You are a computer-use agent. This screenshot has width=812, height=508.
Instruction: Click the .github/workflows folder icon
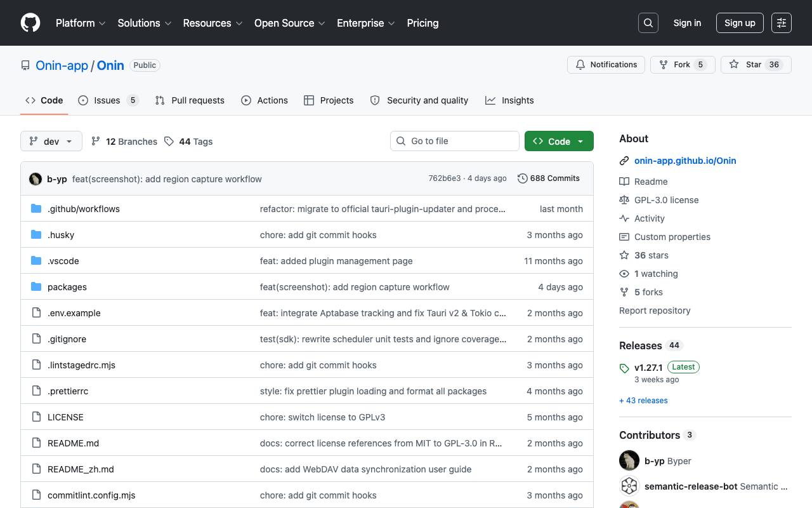pos(36,209)
